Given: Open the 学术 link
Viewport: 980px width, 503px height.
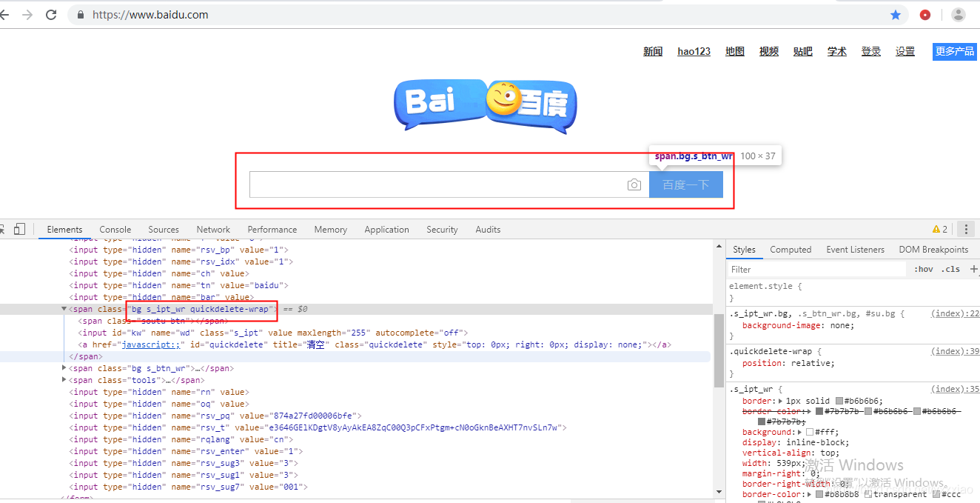Looking at the screenshot, I should point(837,51).
